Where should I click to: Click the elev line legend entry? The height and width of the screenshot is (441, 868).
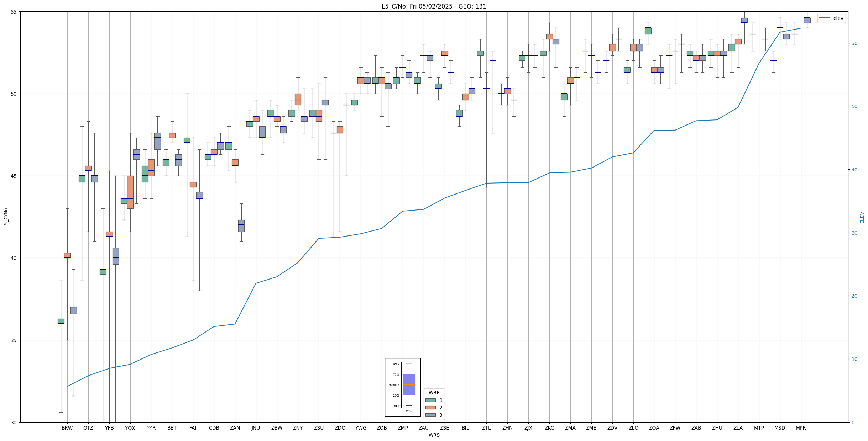(831, 18)
